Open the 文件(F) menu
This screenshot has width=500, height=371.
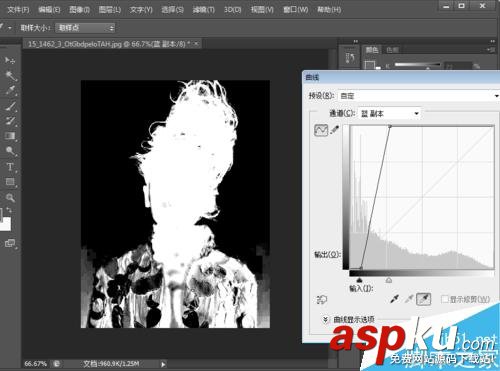18,10
